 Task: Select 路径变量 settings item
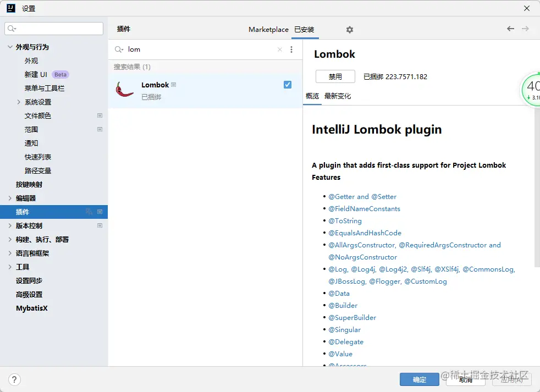tap(38, 171)
